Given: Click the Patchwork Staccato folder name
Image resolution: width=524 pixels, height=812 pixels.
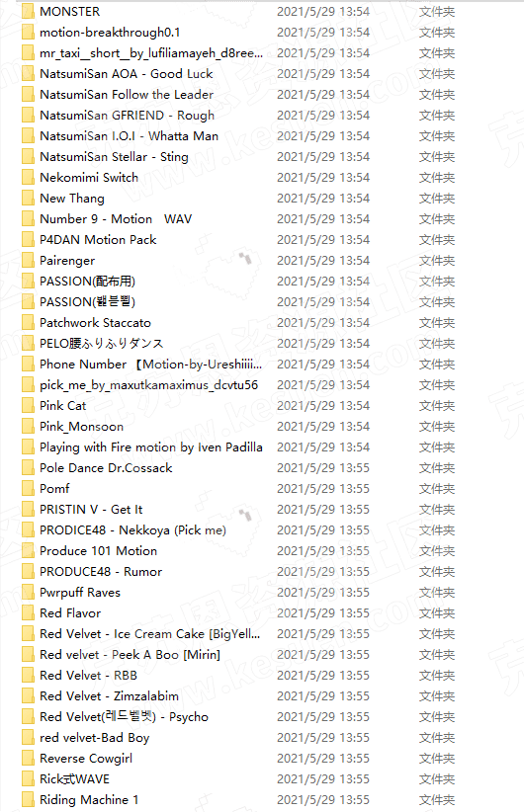Looking at the screenshot, I should [95, 323].
